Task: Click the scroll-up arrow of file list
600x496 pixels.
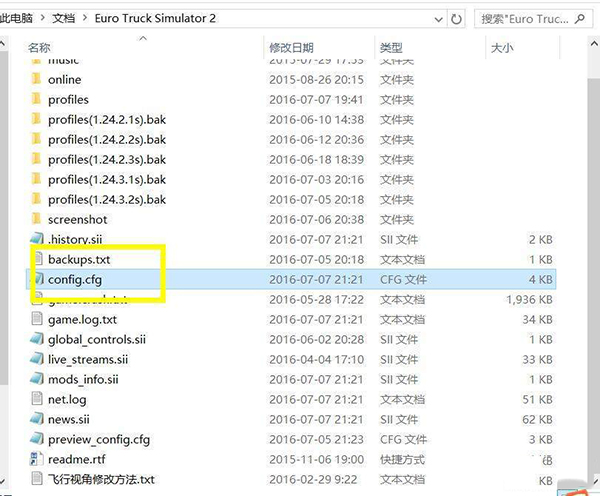Action: click(593, 43)
